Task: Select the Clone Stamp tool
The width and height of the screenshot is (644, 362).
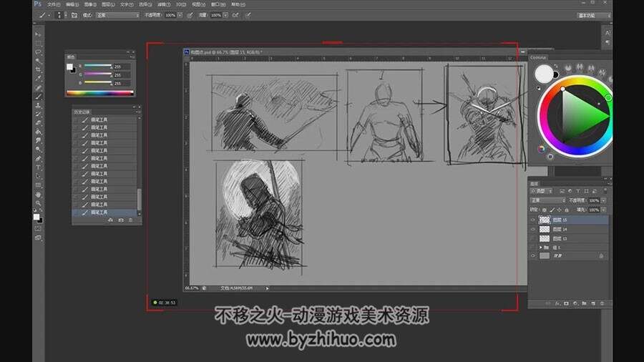Action: point(38,105)
